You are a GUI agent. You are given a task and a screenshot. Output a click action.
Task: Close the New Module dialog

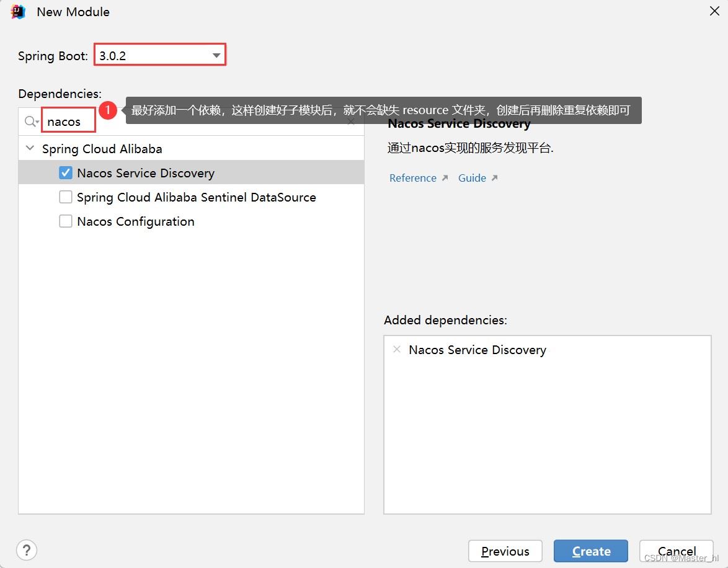tap(714, 11)
